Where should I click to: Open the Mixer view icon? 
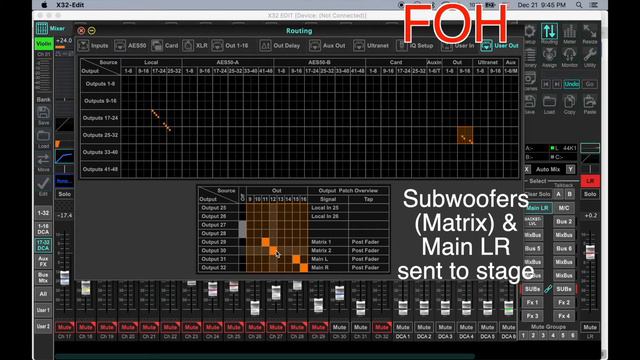42,29
